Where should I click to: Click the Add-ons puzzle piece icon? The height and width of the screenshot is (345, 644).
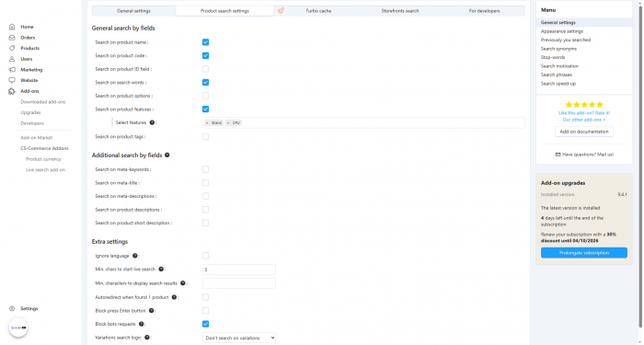coord(12,91)
